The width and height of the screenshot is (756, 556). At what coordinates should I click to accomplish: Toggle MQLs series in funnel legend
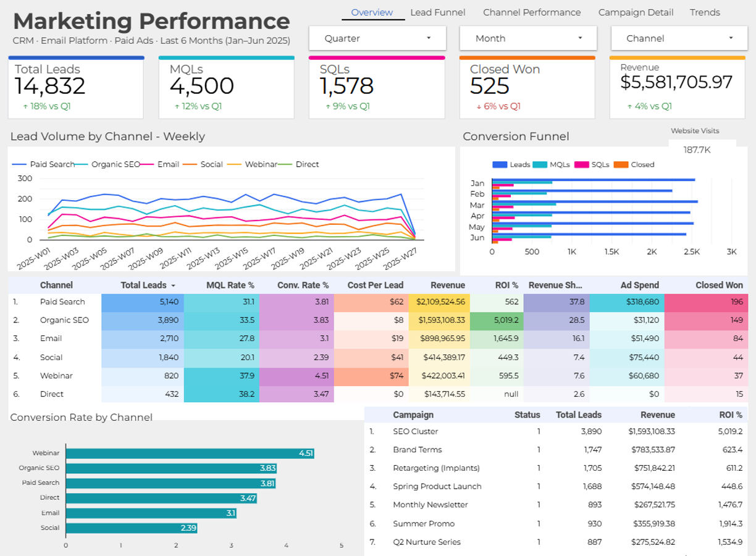[552, 165]
